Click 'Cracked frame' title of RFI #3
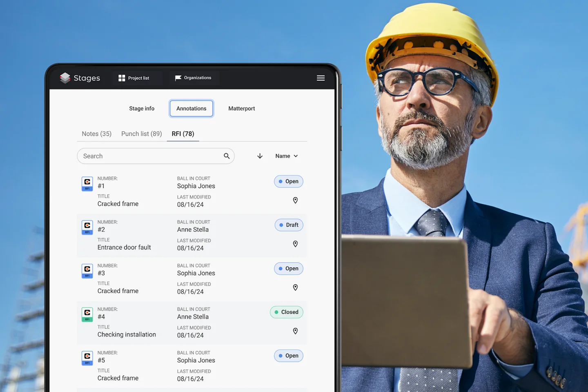The width and height of the screenshot is (588, 392). point(118,291)
